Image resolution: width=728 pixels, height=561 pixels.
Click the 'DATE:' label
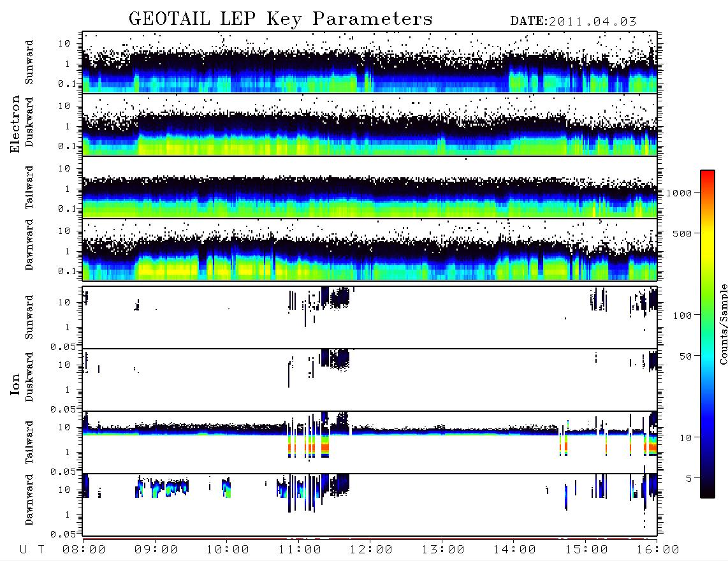pyautogui.click(x=529, y=22)
